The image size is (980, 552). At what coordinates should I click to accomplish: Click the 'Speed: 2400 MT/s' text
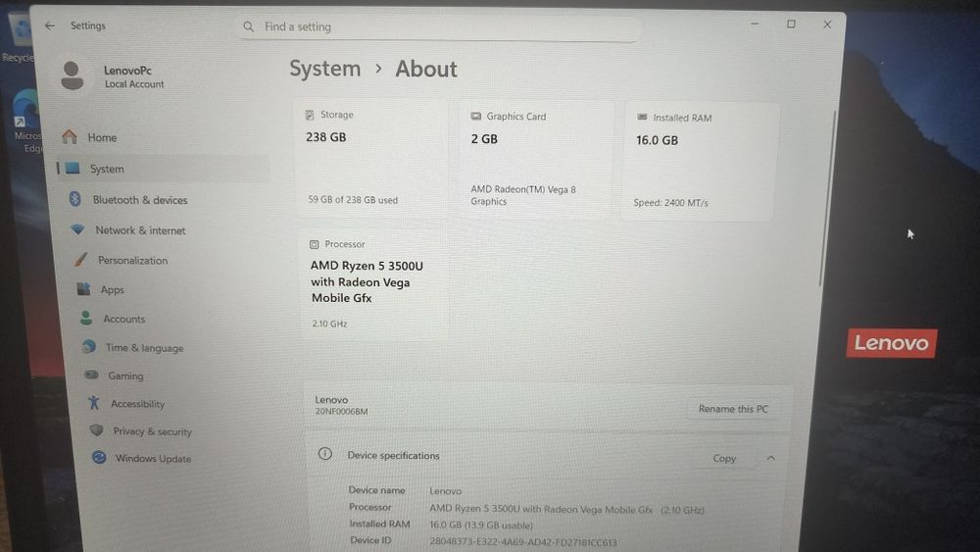(670, 203)
